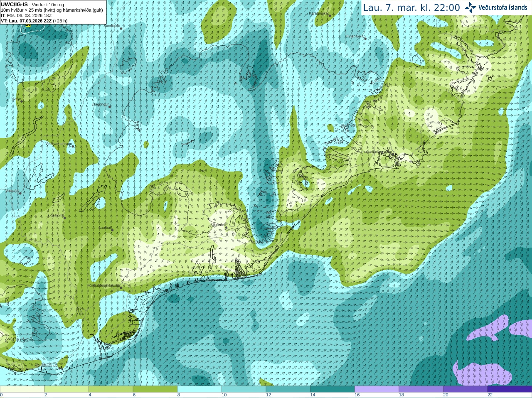Image resolution: width=532 pixels, height=398 pixels.
Task: Click the Veiðivatnahraun station dot
Action: tap(73, 146)
